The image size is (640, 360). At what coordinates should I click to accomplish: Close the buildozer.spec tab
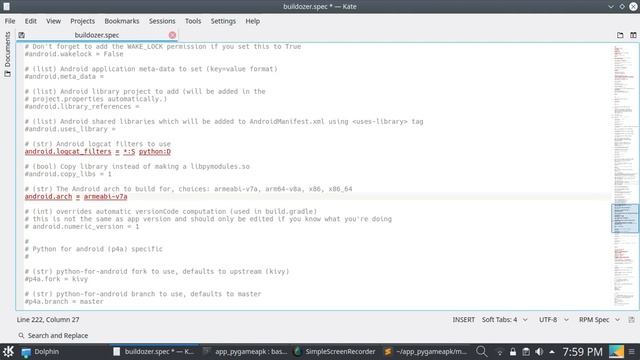tap(172, 35)
